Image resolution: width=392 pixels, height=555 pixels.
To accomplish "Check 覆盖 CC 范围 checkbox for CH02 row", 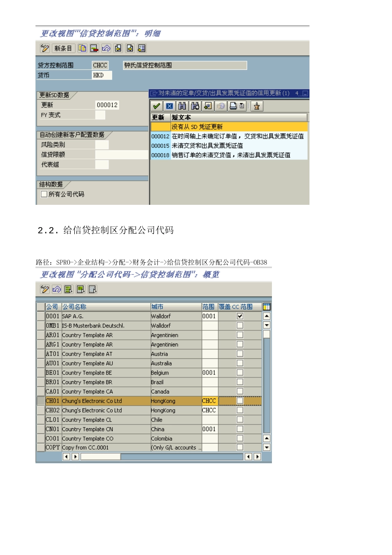I will pyautogui.click(x=240, y=410).
